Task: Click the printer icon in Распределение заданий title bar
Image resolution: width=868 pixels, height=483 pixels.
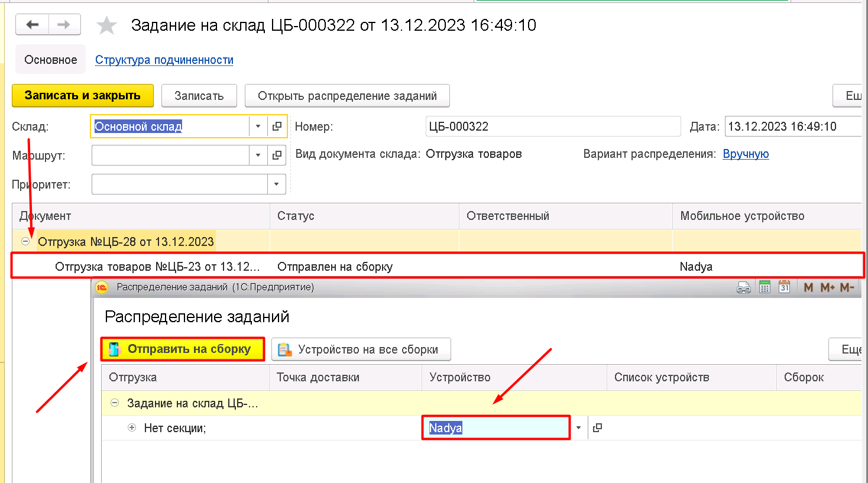Action: tap(743, 287)
